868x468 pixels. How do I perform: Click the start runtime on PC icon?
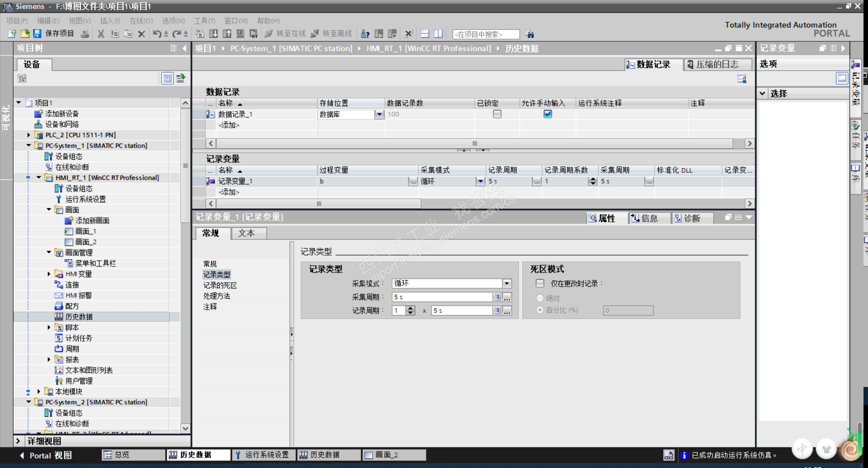254,34
